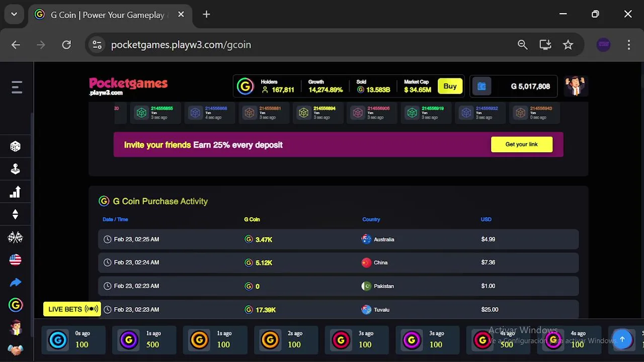Open transaction block 214556881
644x362 pixels.
[263, 113]
